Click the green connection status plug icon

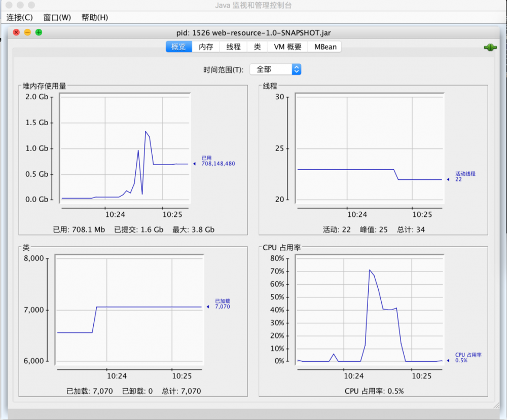click(x=489, y=47)
